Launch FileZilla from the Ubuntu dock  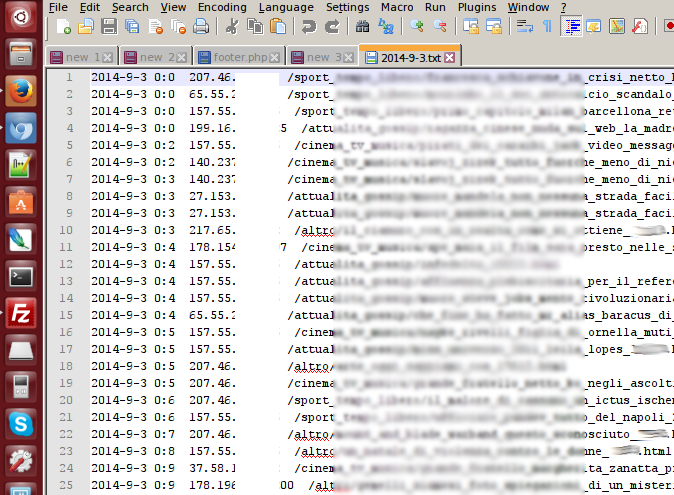21,315
